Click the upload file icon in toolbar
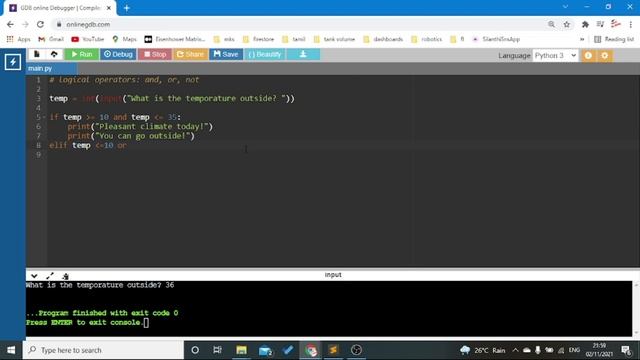 point(54,54)
